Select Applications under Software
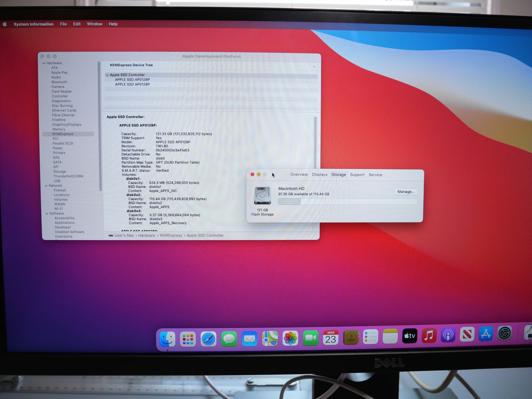This screenshot has width=532, height=399. tap(64, 223)
